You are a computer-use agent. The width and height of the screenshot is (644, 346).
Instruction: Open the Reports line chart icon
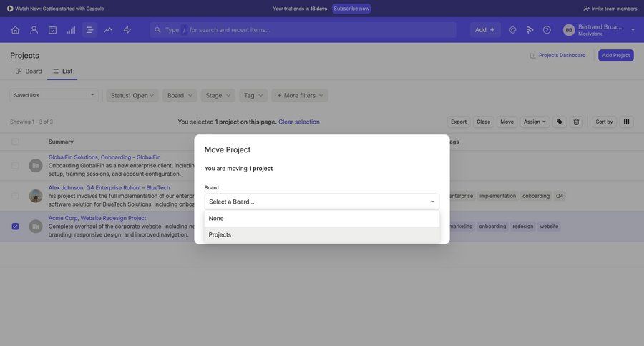109,30
